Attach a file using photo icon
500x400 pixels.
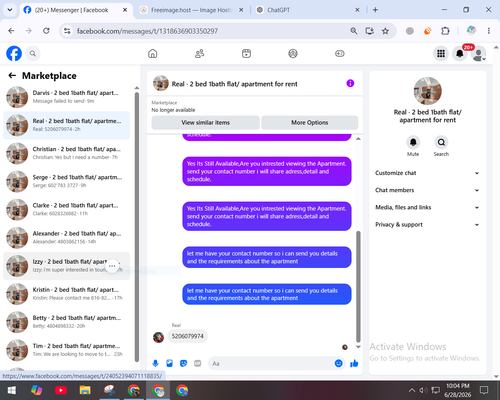coord(169,363)
